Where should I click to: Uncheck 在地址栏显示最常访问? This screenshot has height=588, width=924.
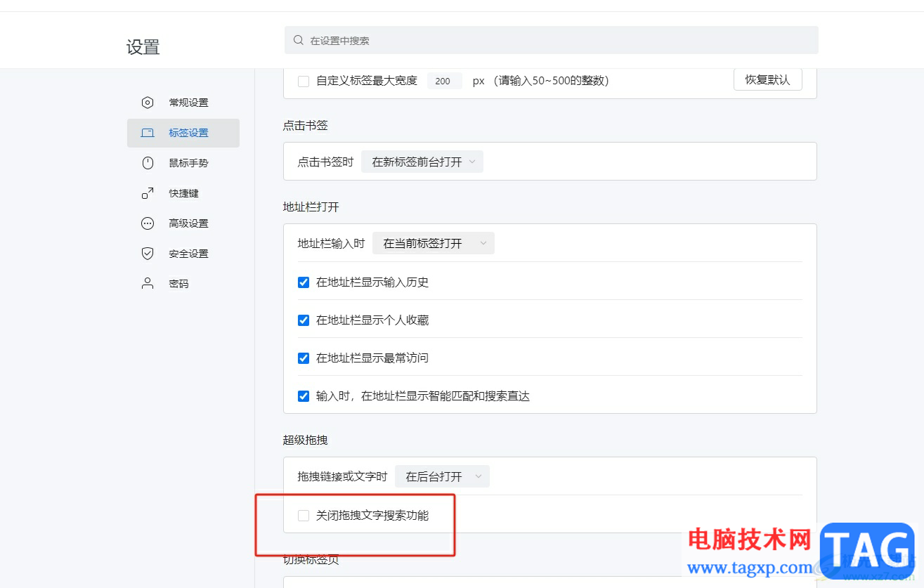303,358
